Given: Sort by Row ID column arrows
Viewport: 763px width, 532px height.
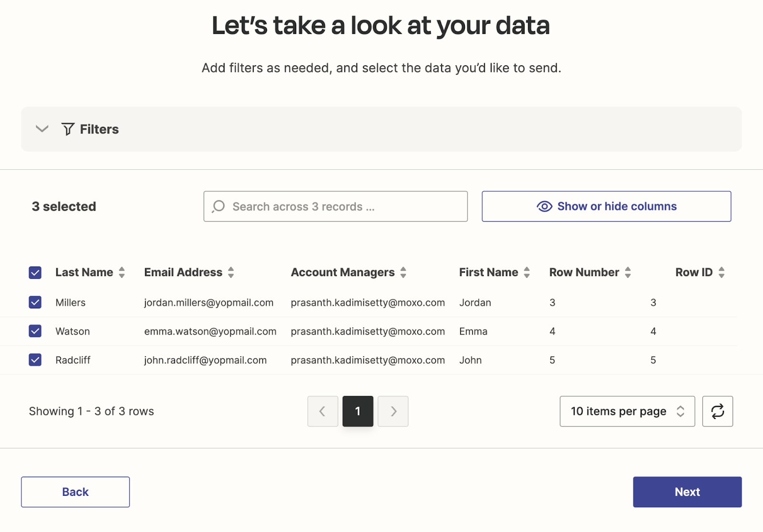Looking at the screenshot, I should [722, 272].
